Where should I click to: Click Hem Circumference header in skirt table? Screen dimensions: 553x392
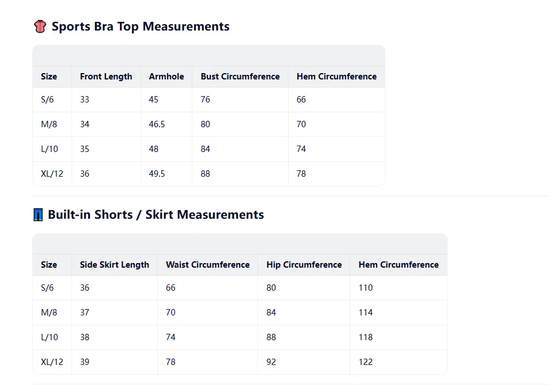click(x=399, y=265)
